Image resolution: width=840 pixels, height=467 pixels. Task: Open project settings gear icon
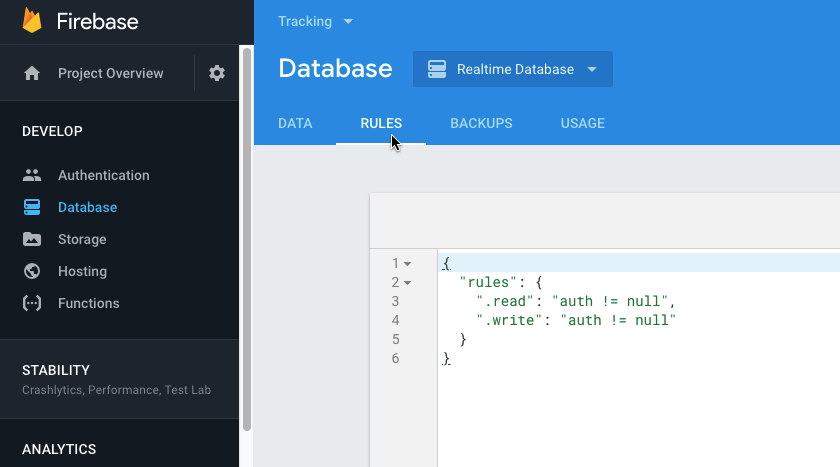tap(217, 73)
